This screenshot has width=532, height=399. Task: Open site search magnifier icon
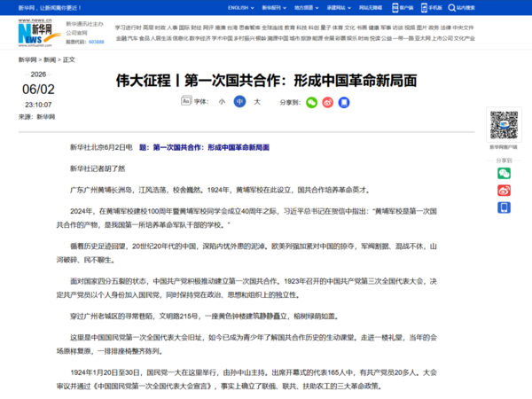coord(451,8)
